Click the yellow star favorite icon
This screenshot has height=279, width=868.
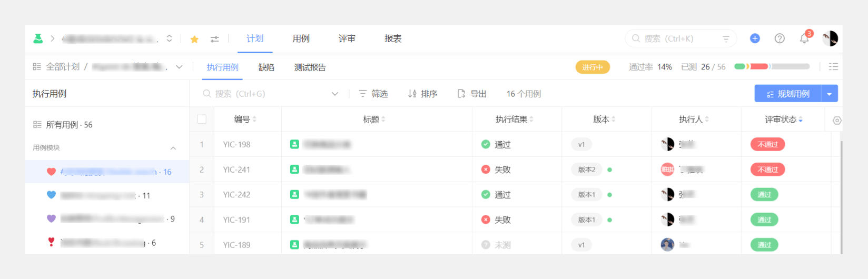pyautogui.click(x=194, y=39)
